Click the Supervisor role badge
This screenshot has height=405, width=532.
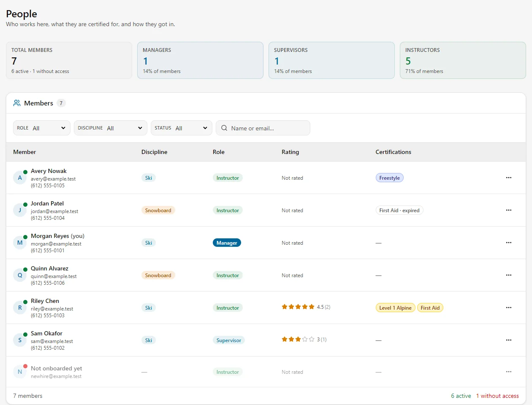229,340
